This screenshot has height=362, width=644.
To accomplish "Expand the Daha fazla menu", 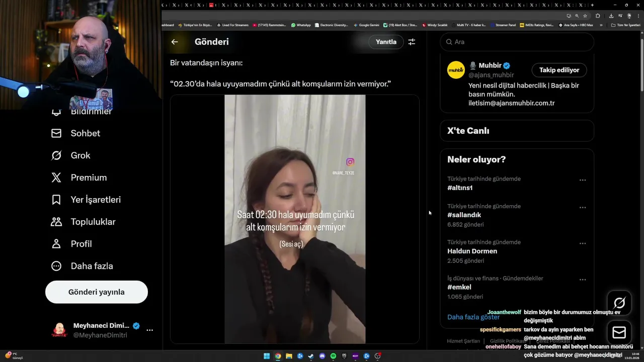I will click(82, 266).
